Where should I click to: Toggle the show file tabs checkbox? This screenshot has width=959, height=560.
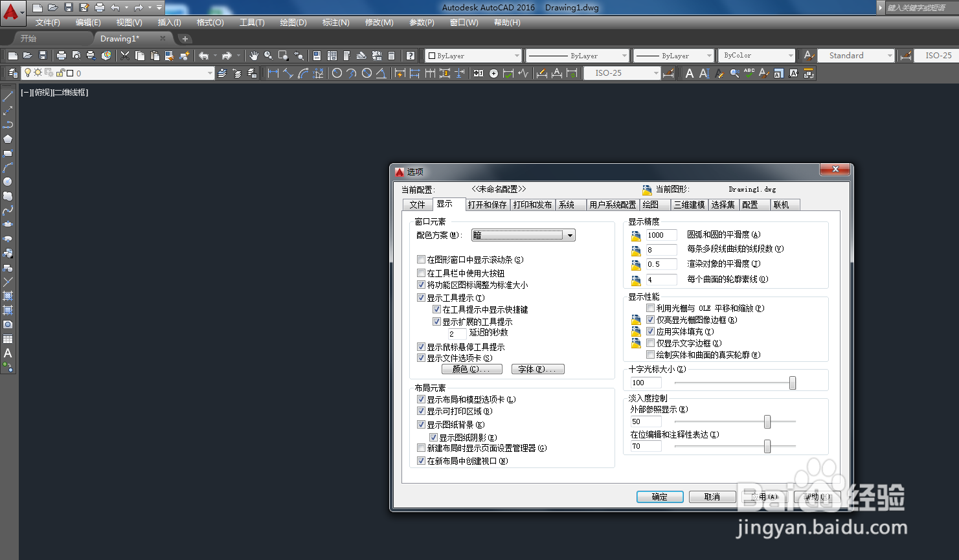tap(422, 358)
